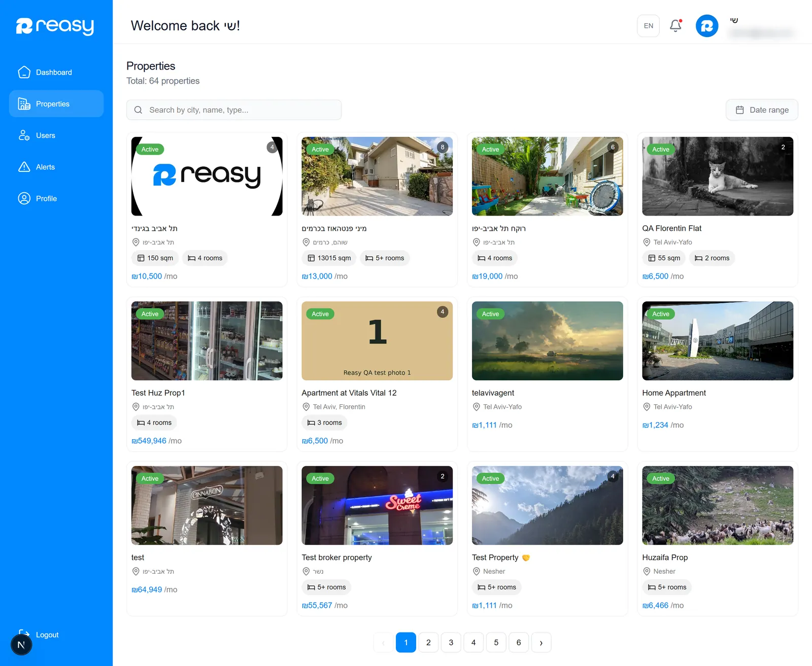
Task: Click the Alerts warning triangle icon
Action: point(24,167)
